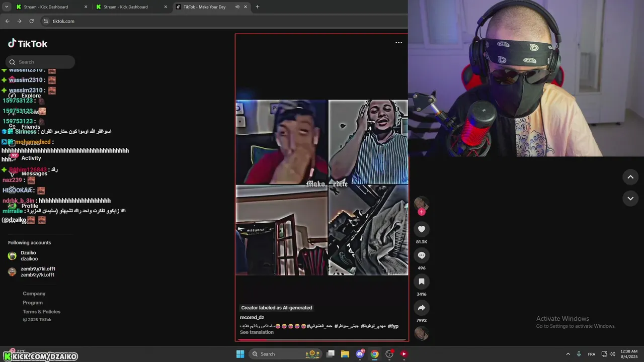
Task: Click the four-panel video to pause
Action: pos(322,187)
